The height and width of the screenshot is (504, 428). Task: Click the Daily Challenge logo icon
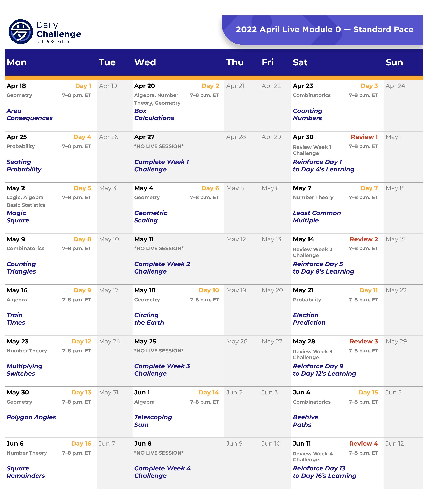tap(21, 32)
